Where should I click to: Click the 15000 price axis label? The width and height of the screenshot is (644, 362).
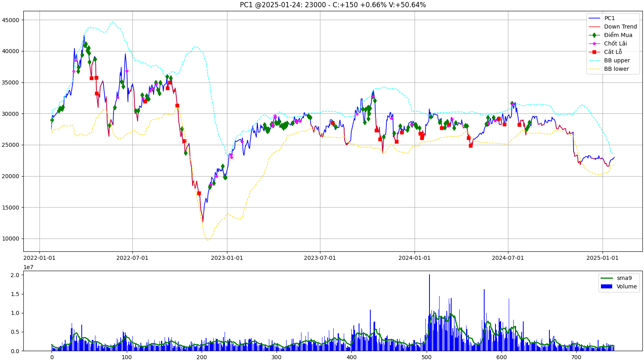coord(11,208)
